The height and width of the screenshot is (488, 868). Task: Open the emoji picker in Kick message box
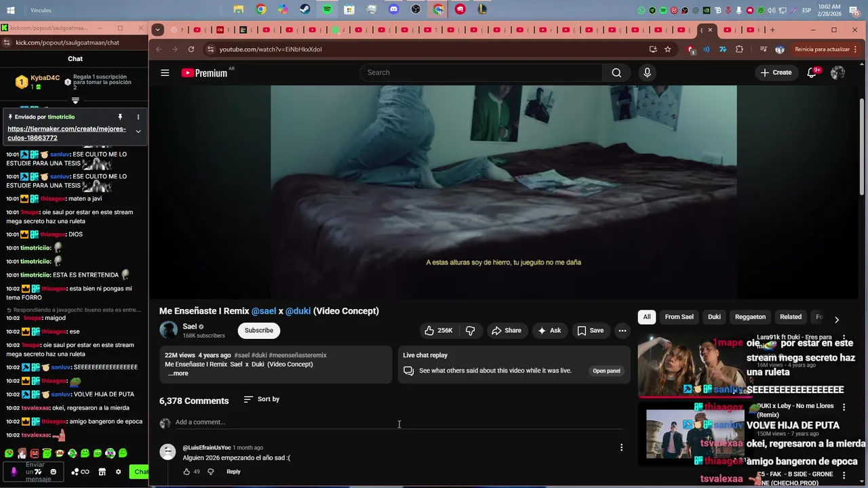pyautogui.click(x=54, y=472)
